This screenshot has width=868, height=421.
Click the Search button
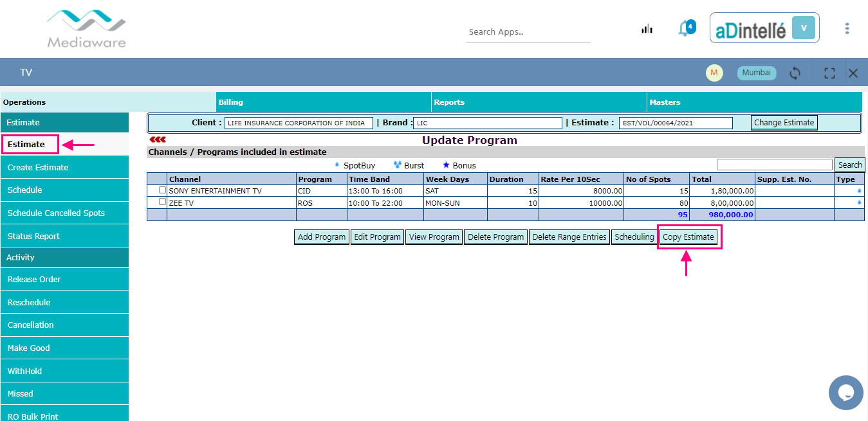(849, 165)
